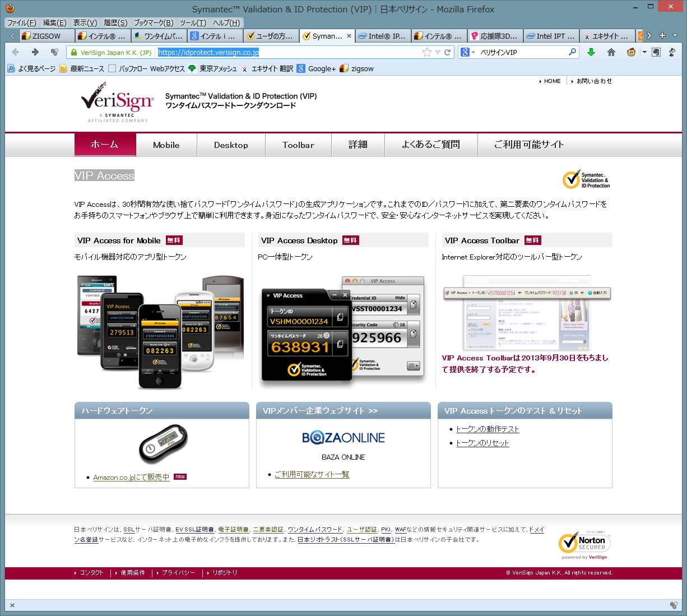Open ご利用可能なサイト一覧 link
This screenshot has height=616, width=687.
pyautogui.click(x=312, y=475)
